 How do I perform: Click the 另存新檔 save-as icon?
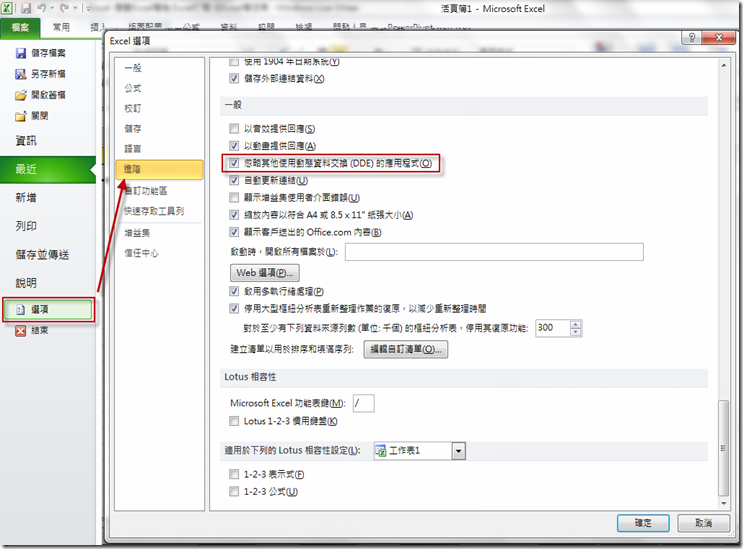click(x=21, y=74)
